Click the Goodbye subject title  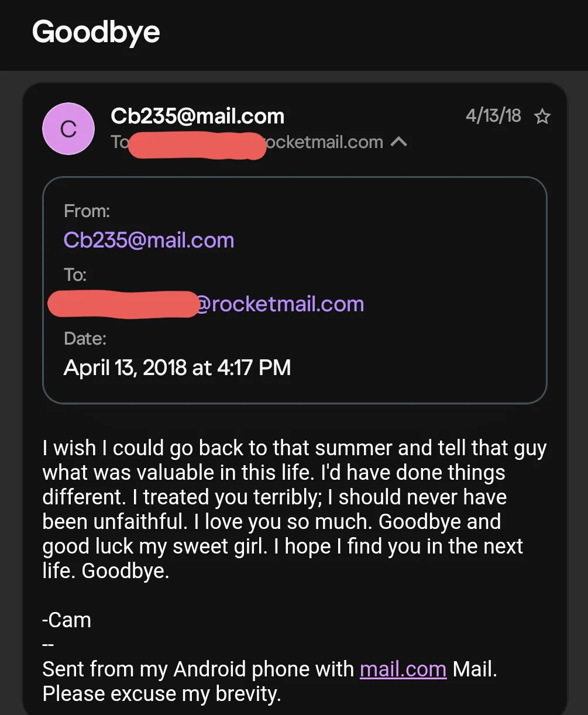pos(96,31)
